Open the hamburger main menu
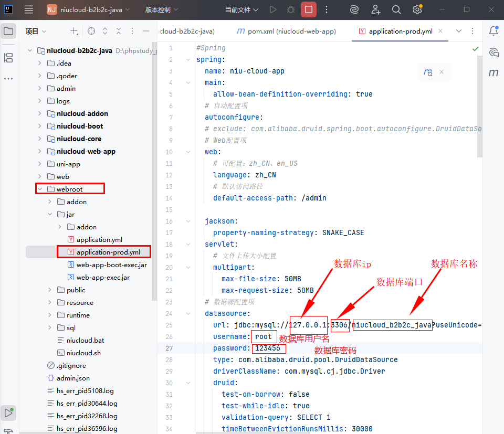Viewport: 504px width, 434px height. point(29,9)
